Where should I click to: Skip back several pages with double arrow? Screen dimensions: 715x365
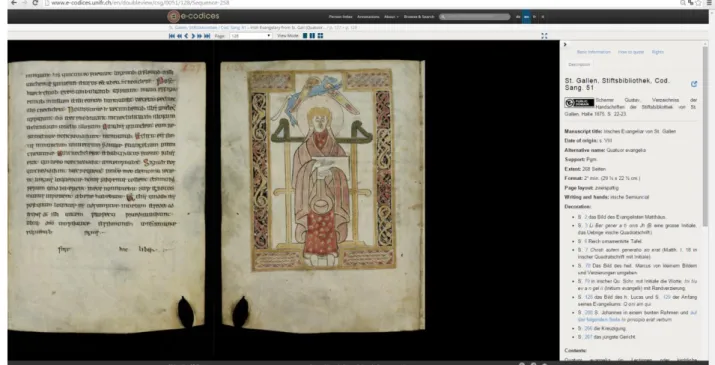[x=179, y=36]
